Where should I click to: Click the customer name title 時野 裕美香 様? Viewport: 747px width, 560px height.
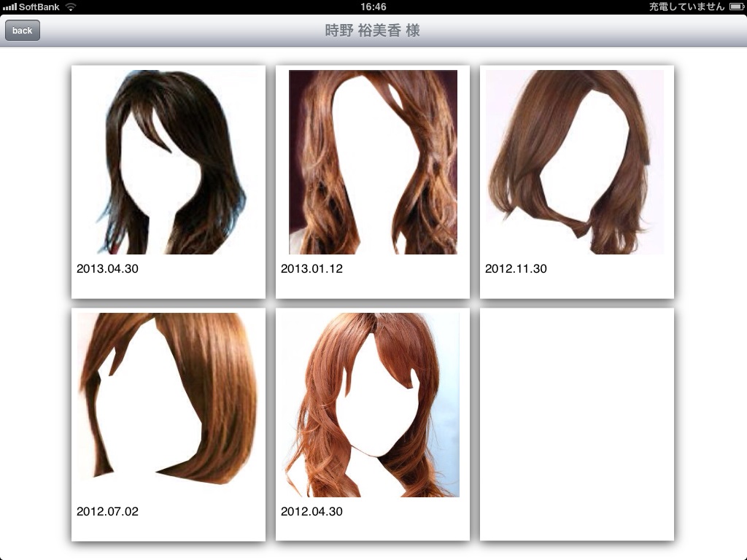pos(372,31)
